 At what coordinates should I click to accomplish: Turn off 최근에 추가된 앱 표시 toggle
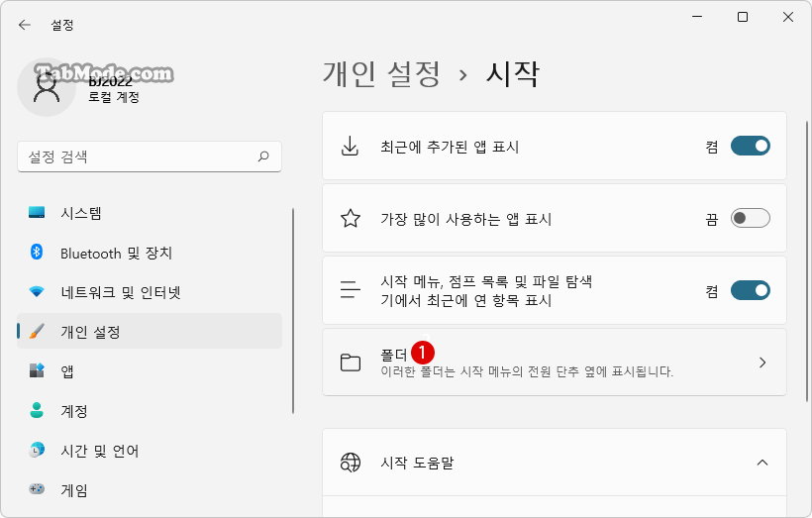point(751,146)
